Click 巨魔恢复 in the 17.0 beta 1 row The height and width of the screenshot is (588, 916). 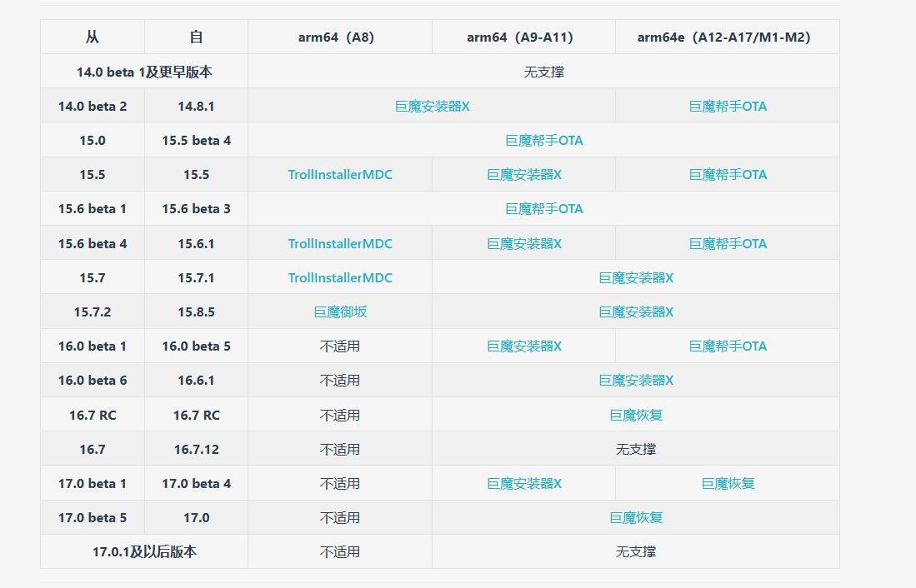[x=728, y=484]
